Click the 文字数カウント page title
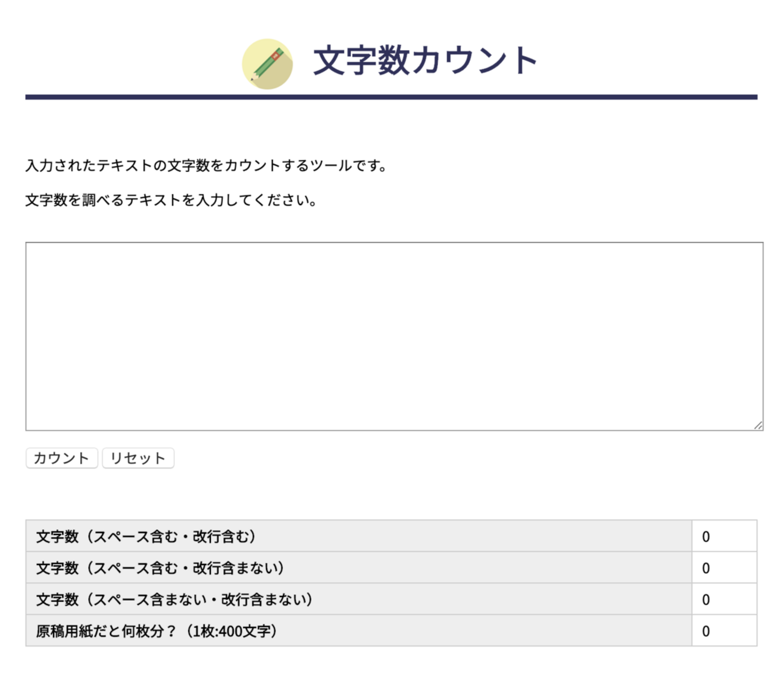Viewport: 784px width, 675px height. pos(425,60)
